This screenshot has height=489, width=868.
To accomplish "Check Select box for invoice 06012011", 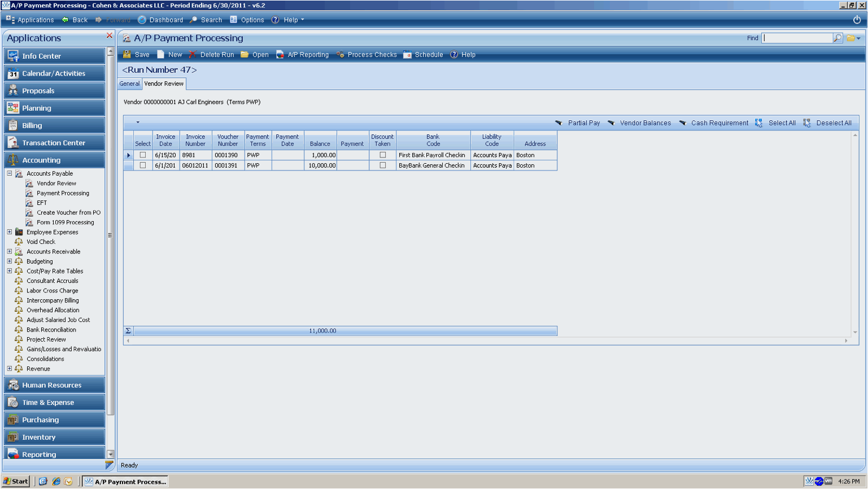I will coord(143,165).
